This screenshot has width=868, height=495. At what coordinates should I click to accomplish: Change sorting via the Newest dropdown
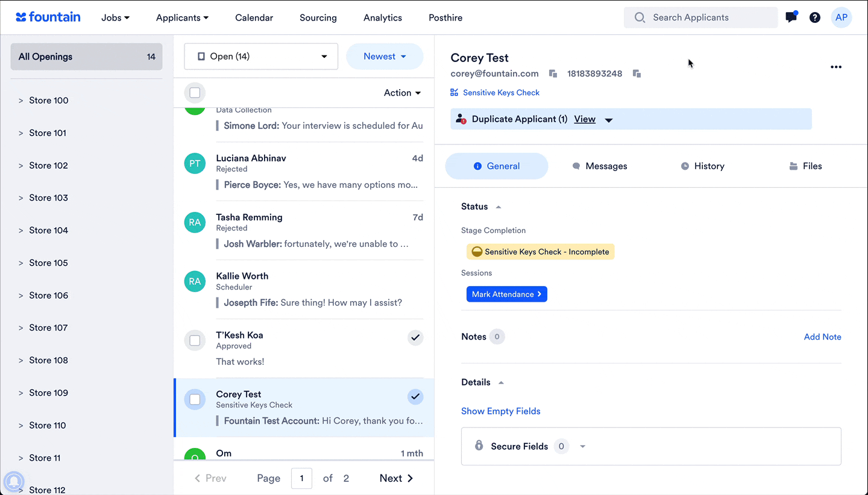tap(385, 56)
